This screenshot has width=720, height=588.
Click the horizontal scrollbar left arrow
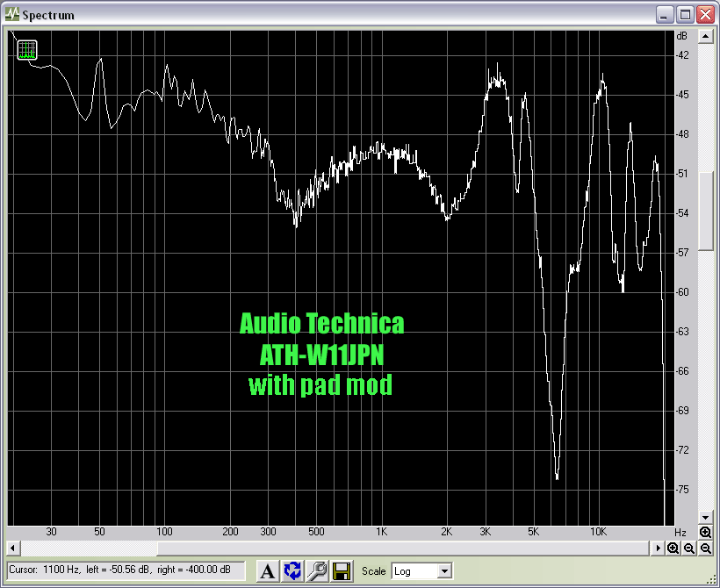(13, 548)
